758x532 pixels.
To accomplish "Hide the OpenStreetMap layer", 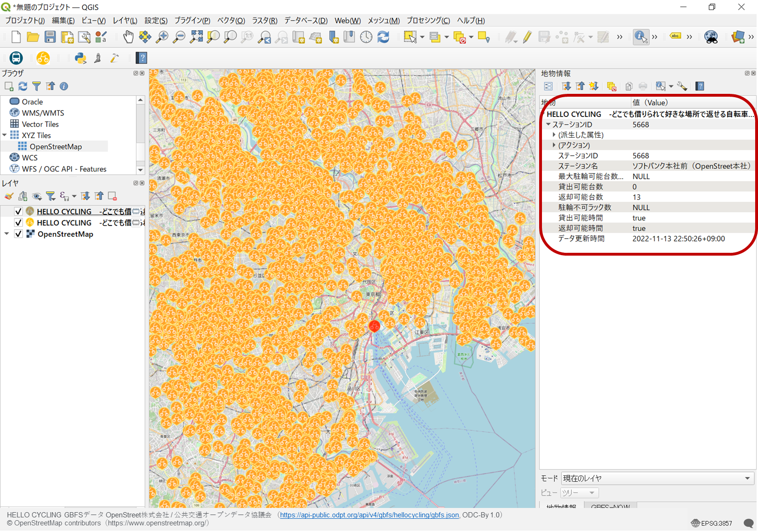I will pyautogui.click(x=18, y=234).
